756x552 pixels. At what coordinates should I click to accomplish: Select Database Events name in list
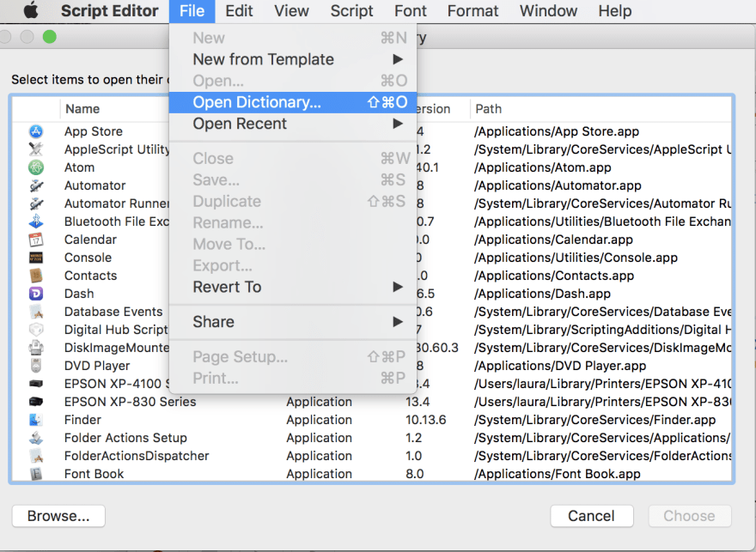coord(113,312)
